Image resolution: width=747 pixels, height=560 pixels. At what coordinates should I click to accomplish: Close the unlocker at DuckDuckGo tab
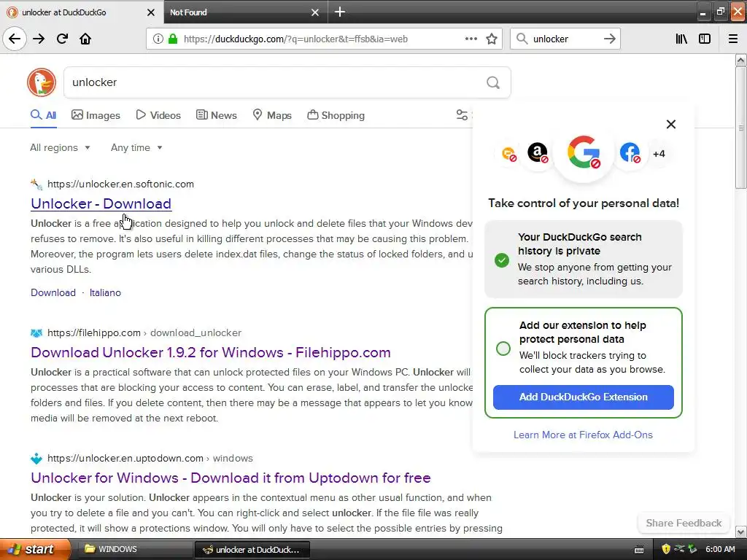coord(151,12)
